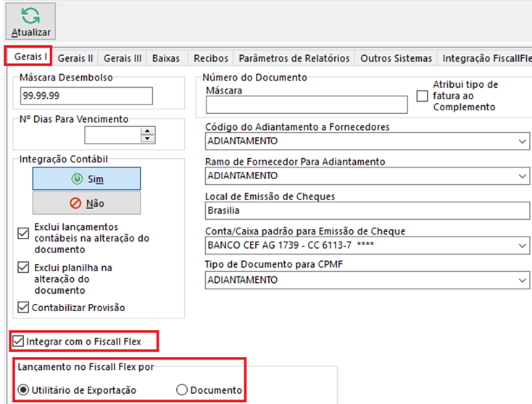Switch to the Gerais II tab
This screenshot has width=532, height=404.
point(75,58)
